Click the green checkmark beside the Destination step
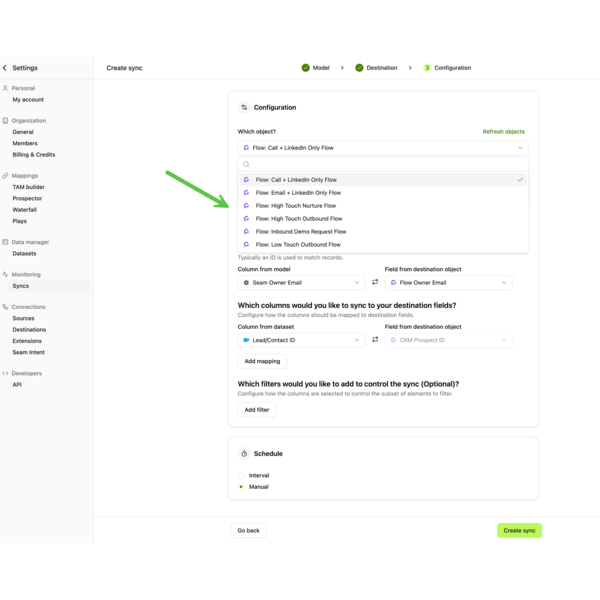 click(359, 68)
